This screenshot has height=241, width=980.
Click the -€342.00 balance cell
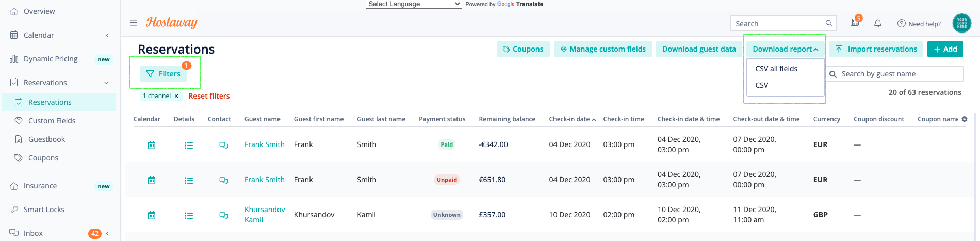point(493,144)
